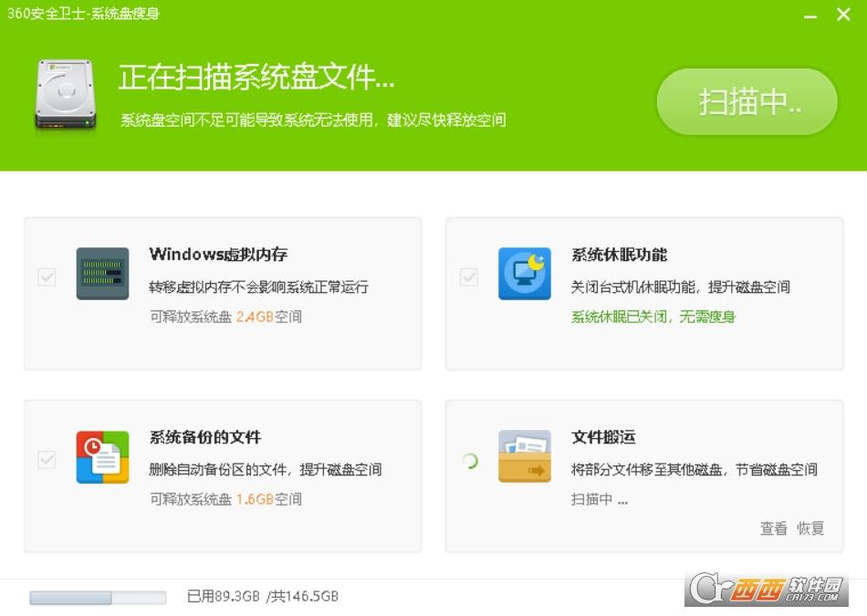Click the 文件搬运 folder arrow icon
Screen dimensions: 867x616
pyautogui.click(x=524, y=456)
